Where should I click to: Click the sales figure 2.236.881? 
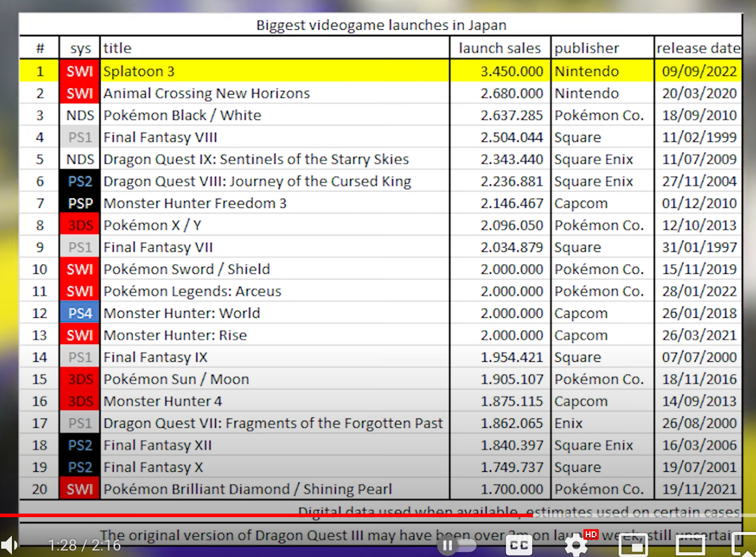[x=512, y=182]
